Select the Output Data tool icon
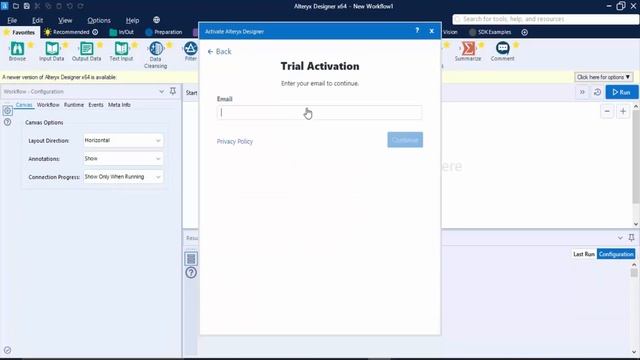Image resolution: width=640 pixels, height=360 pixels. [x=86, y=49]
